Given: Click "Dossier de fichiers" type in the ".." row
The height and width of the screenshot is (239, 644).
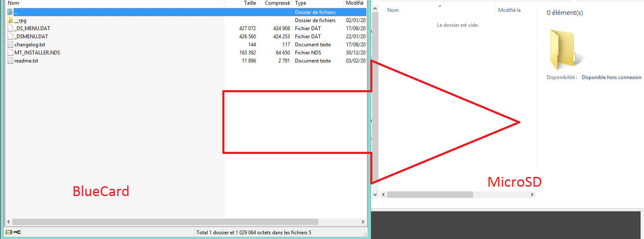Looking at the screenshot, I should point(315,12).
